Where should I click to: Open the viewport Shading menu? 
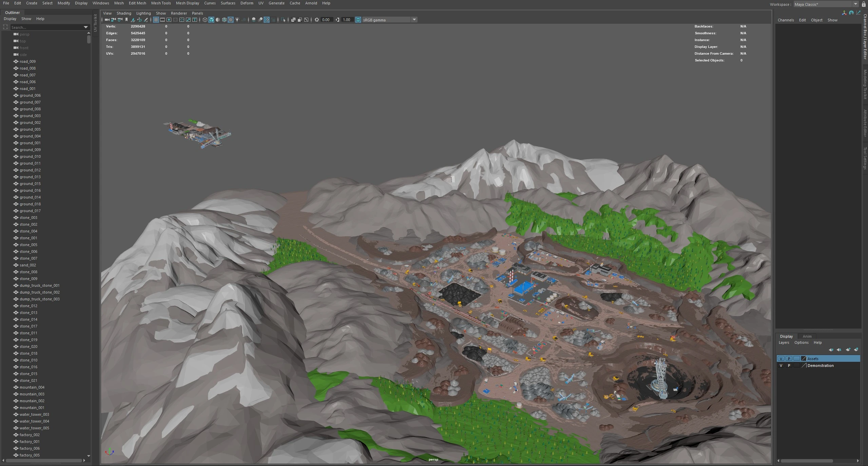[x=124, y=13]
